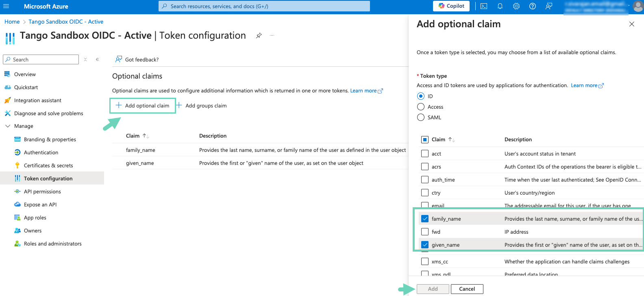Check the fwd claim checkbox

[x=425, y=232]
